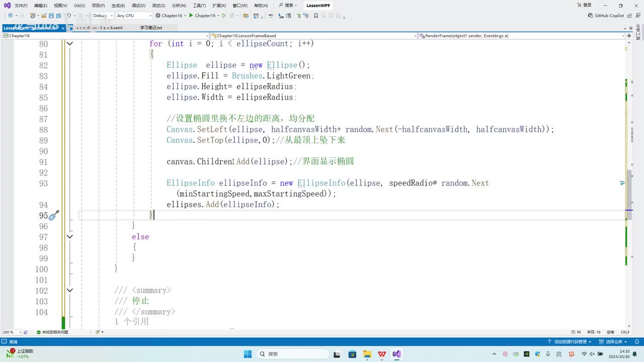Open the Chapter16.LessonFrameBased type dropdown
The height and width of the screenshot is (362, 644).
pos(314,36)
